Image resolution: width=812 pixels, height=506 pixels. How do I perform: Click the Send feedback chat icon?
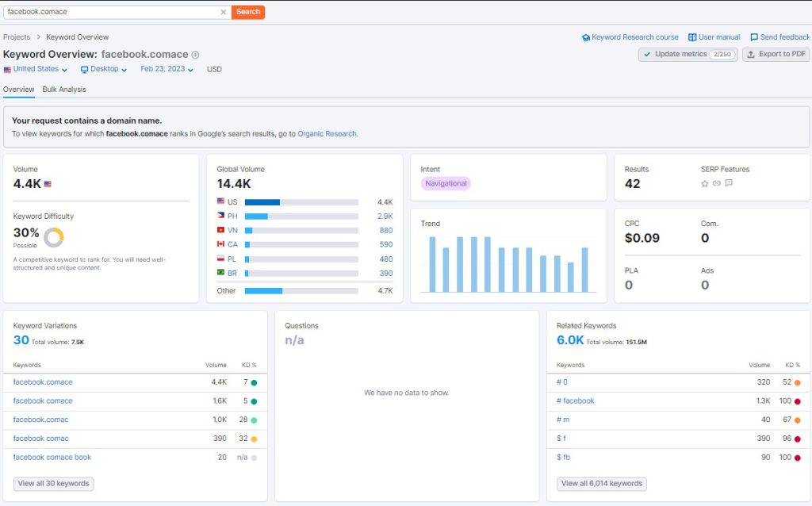754,37
